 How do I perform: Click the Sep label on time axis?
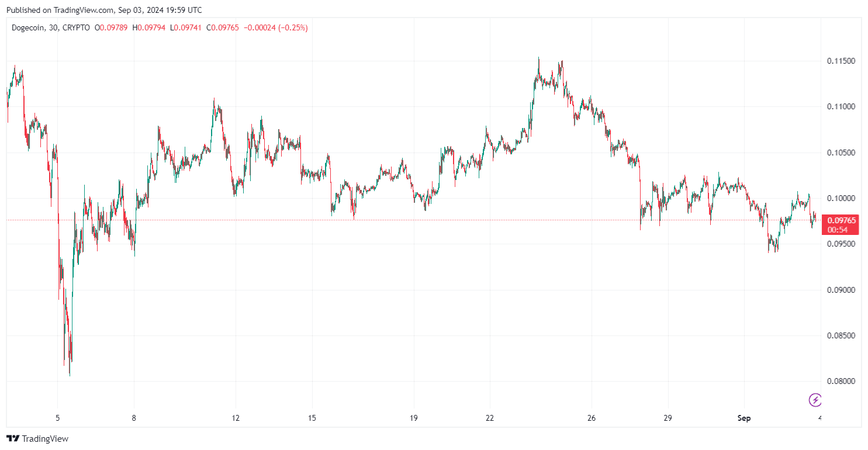(744, 418)
